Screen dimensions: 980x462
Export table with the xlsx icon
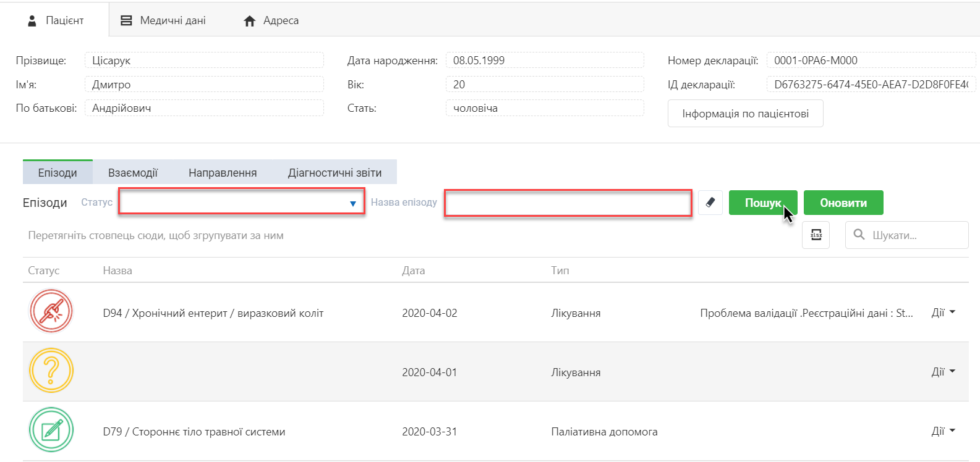point(816,235)
